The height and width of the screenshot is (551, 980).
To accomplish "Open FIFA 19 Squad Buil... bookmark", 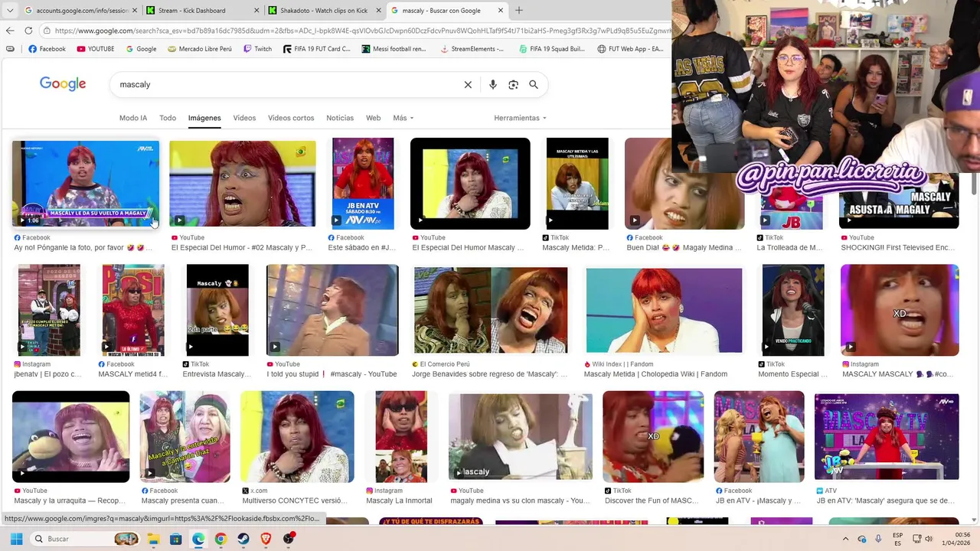I will click(551, 49).
